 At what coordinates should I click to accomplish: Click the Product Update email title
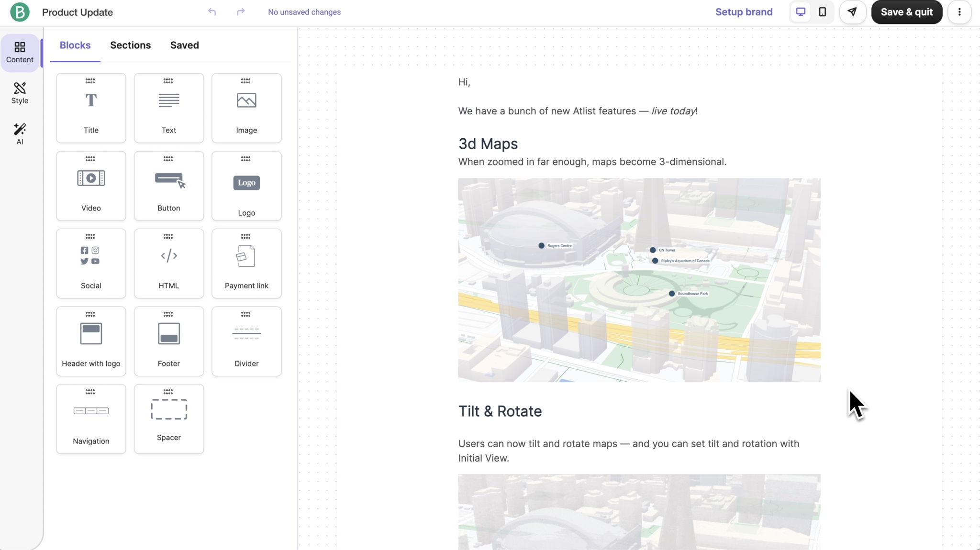click(78, 12)
